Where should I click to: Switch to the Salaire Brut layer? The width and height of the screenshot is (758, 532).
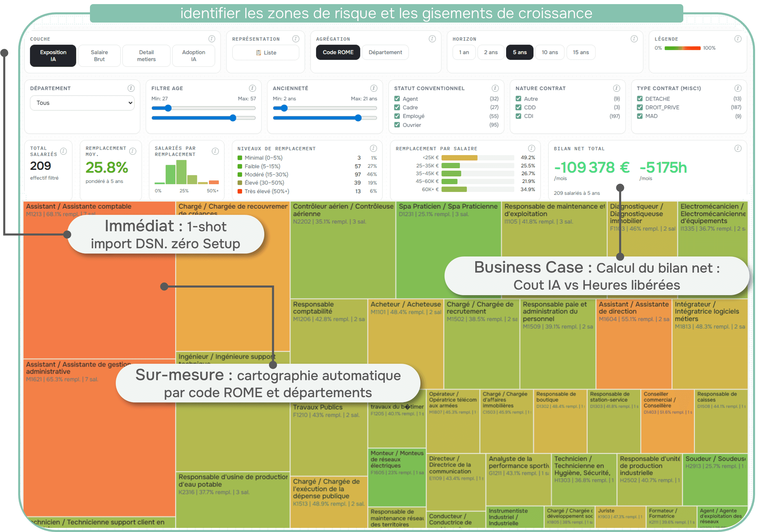tap(99, 56)
